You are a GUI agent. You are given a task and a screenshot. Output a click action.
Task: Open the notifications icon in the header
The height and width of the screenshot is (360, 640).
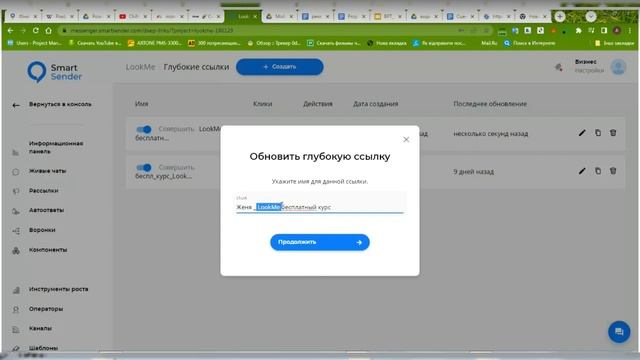558,67
